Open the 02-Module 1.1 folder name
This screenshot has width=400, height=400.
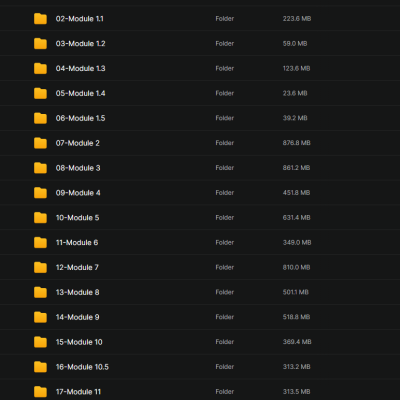80,19
